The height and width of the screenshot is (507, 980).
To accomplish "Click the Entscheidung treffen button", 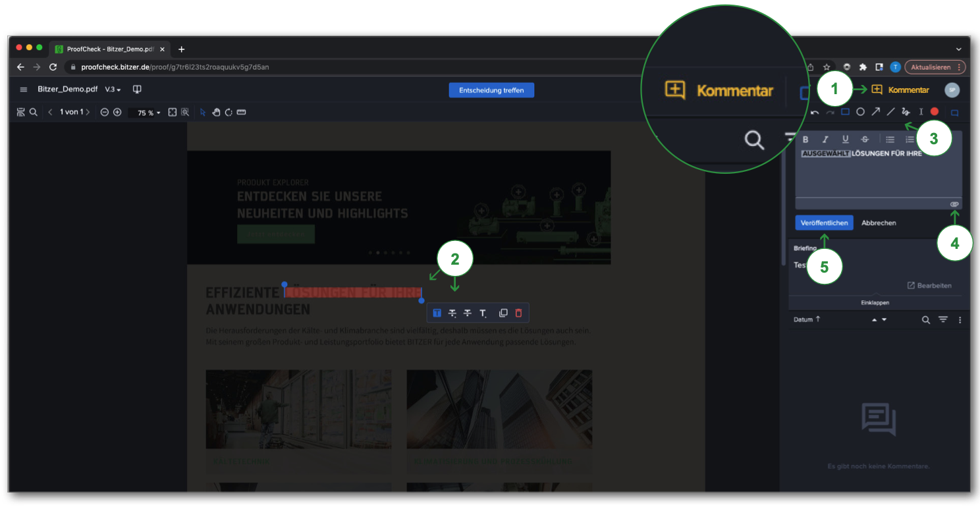I will tap(491, 90).
